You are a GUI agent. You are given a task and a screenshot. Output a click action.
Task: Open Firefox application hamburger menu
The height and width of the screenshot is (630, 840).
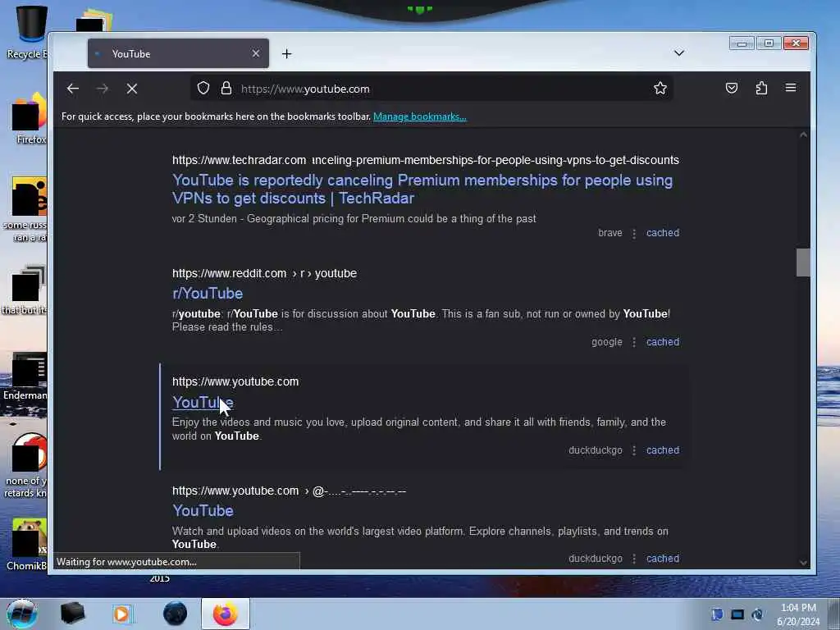791,88
